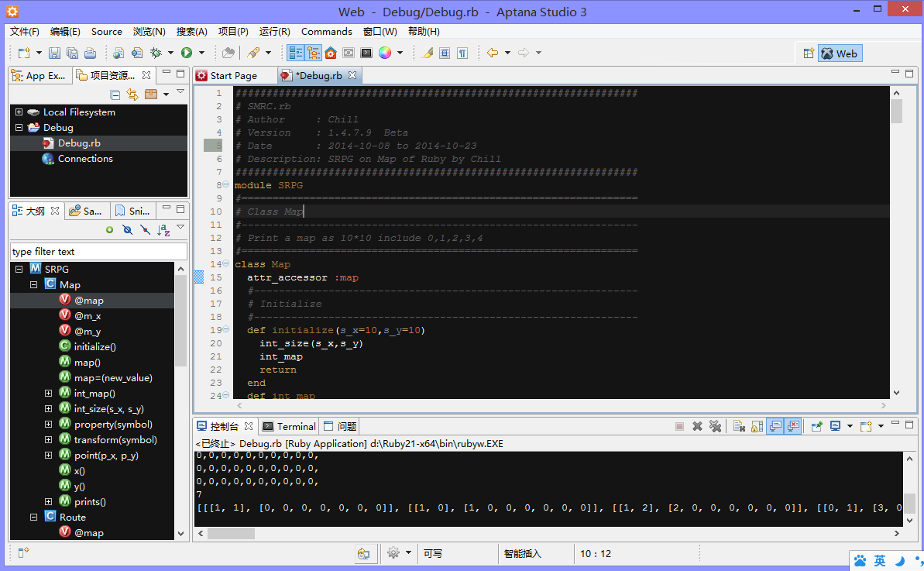This screenshot has height=571, width=924.
Task: Click the gear icon in the status bar
Action: tap(393, 552)
